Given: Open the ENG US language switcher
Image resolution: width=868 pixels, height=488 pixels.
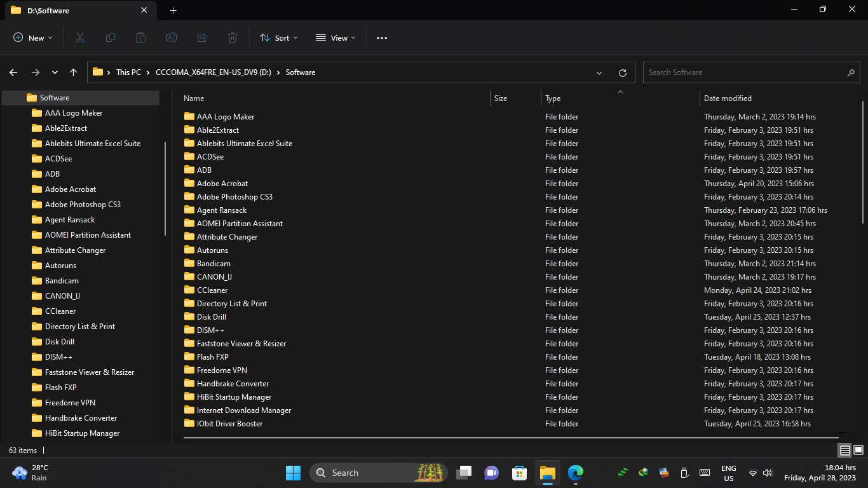Looking at the screenshot, I should [729, 473].
